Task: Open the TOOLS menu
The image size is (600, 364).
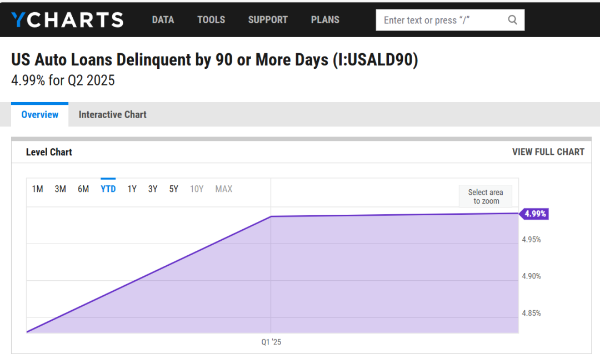Action: pos(211,20)
